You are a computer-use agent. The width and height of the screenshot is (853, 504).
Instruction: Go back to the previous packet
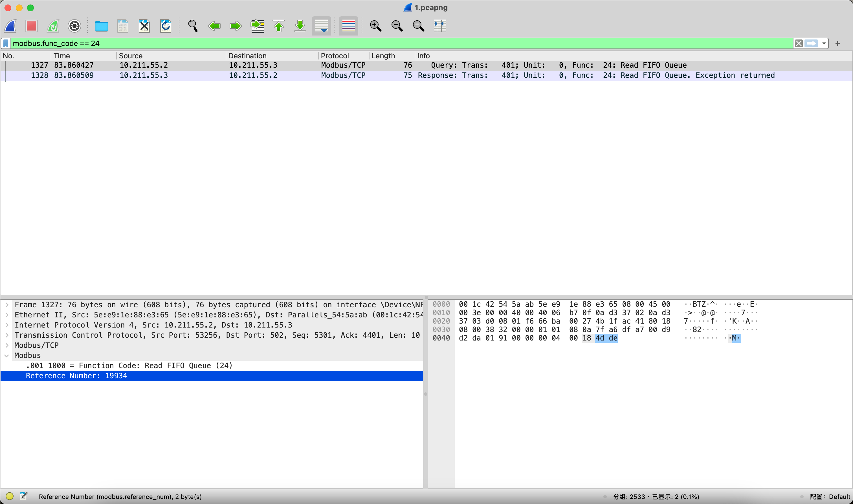[214, 26]
